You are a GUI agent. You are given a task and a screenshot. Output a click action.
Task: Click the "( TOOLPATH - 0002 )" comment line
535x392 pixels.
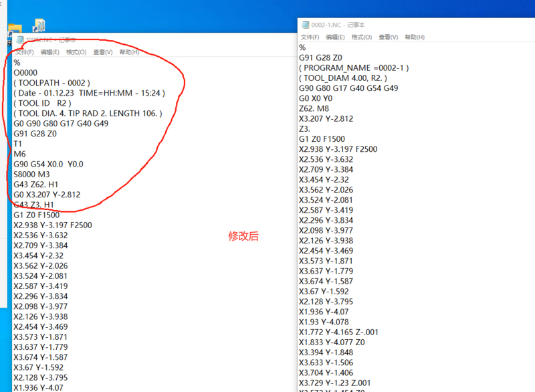52,83
